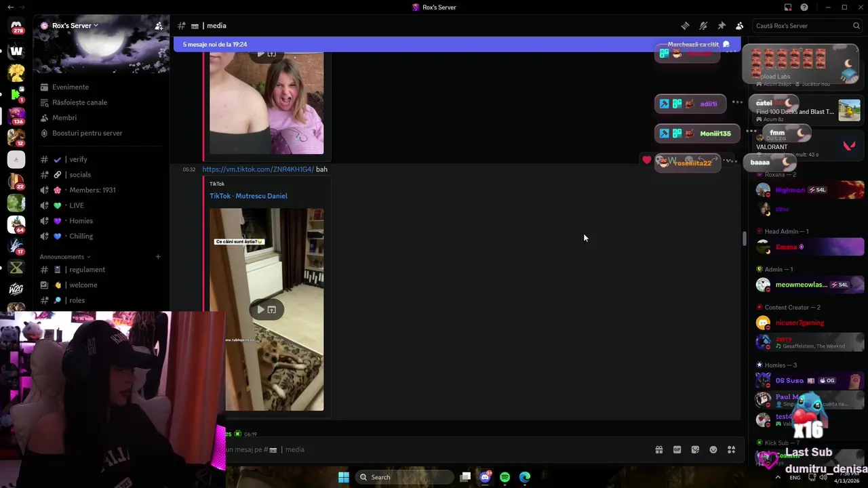The height and width of the screenshot is (488, 868).
Task: Click the Windows Start button
Action: pos(344,477)
